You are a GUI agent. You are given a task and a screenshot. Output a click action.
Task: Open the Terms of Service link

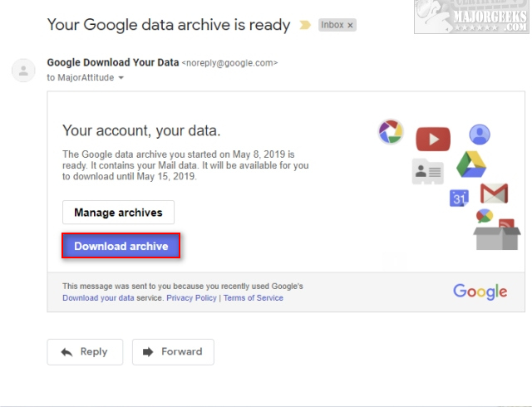[x=253, y=297]
